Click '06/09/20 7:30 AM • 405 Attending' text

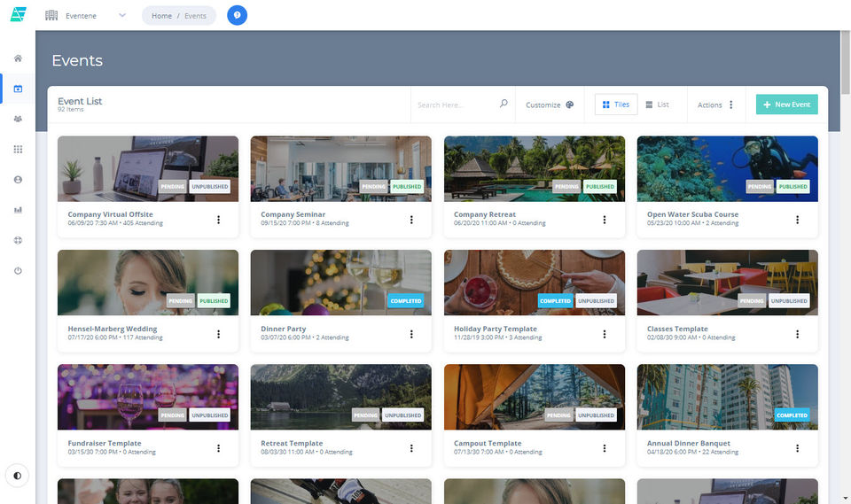[115, 223]
